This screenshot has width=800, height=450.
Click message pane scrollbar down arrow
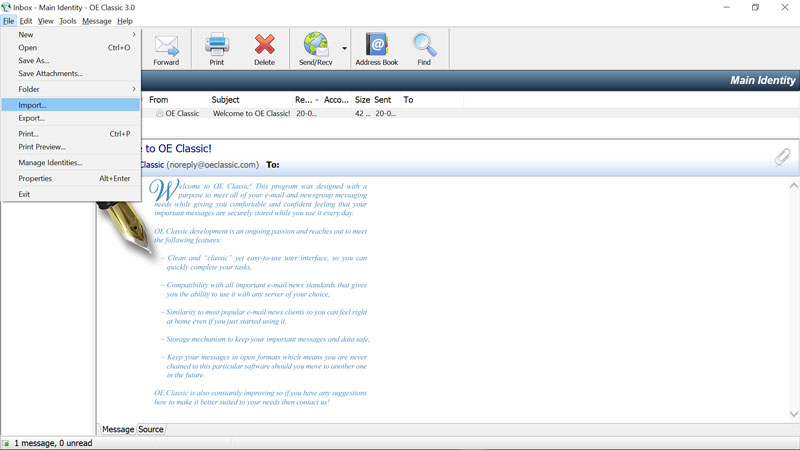(x=793, y=414)
